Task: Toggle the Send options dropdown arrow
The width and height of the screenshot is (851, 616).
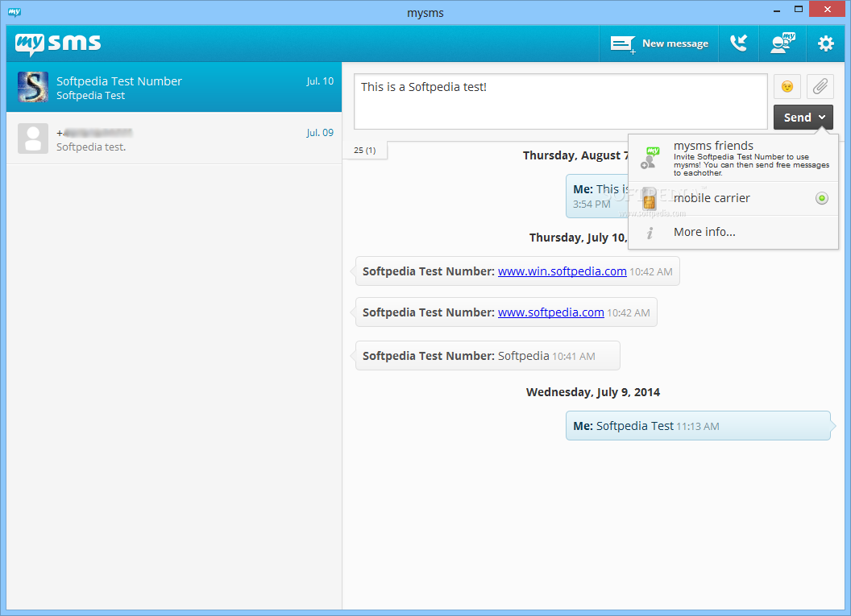Action: [823, 118]
